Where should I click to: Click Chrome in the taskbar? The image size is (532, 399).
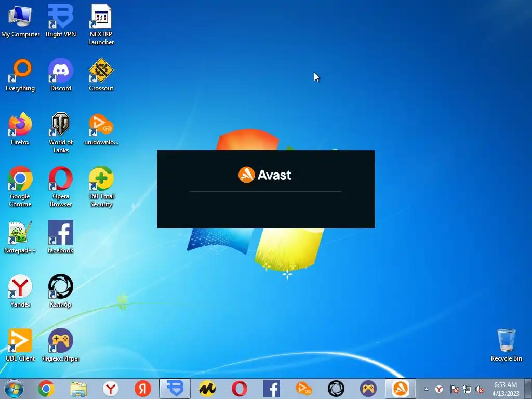click(46, 389)
